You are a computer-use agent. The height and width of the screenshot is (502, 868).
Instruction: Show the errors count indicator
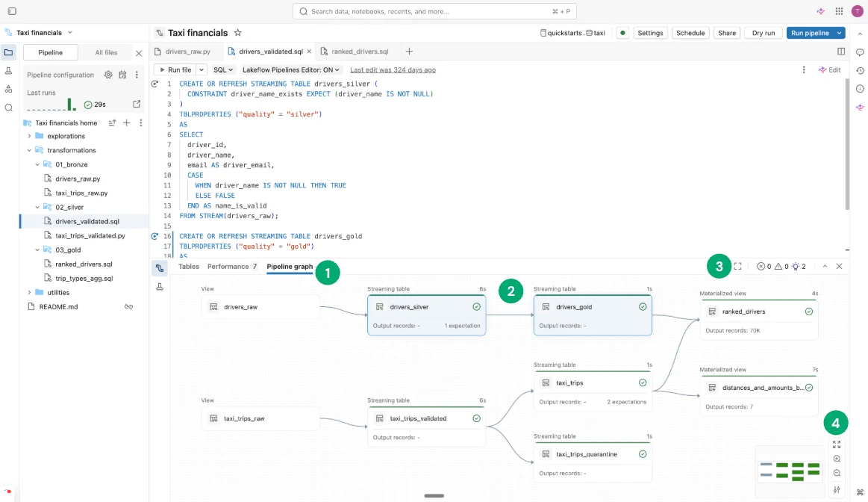click(x=764, y=267)
